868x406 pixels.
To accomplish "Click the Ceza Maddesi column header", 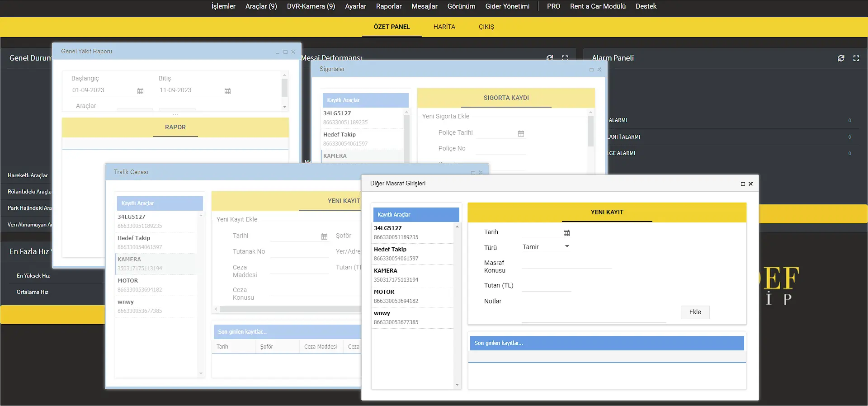I will [x=321, y=347].
